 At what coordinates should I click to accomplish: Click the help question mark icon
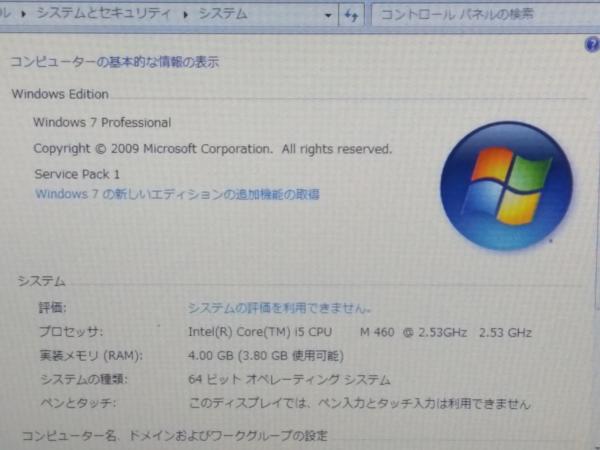pos(593,44)
